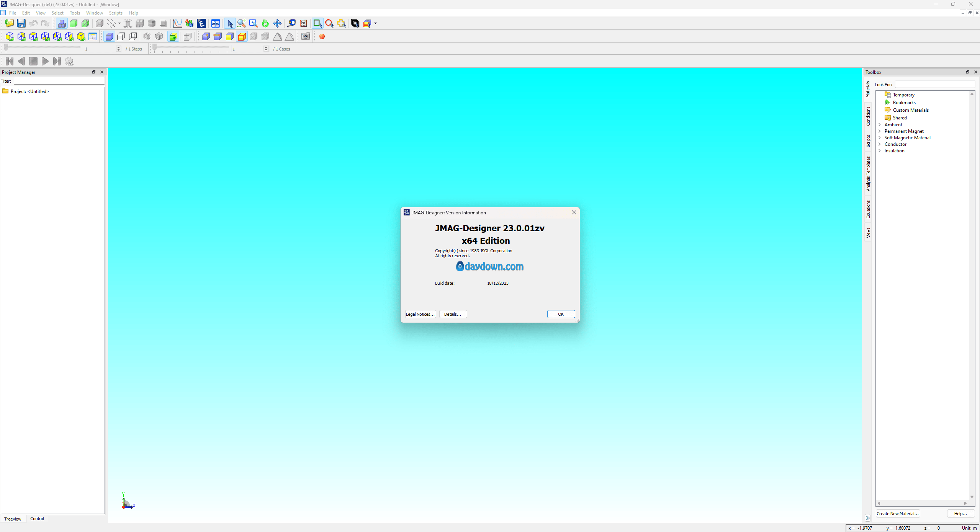Open the Tools menu

click(75, 13)
